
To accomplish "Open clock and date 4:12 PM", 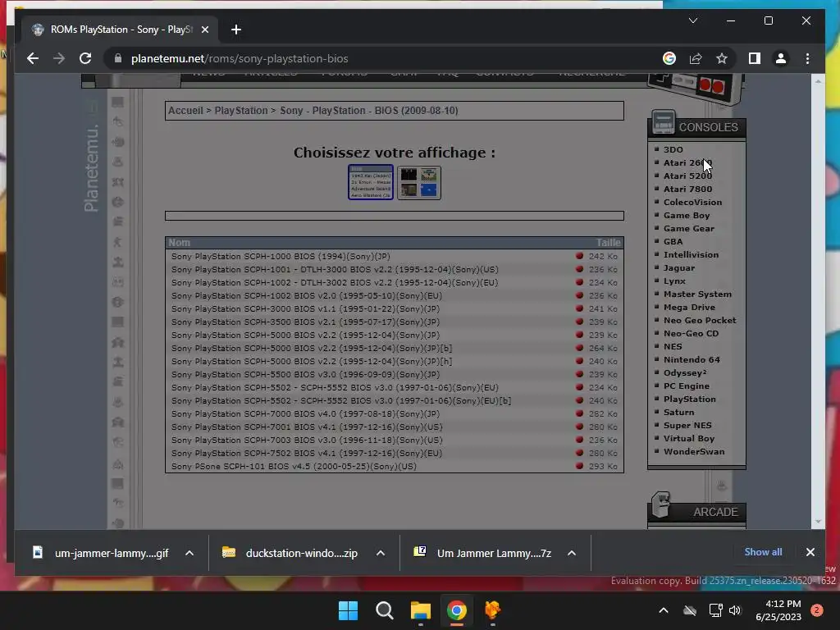I will [778, 610].
